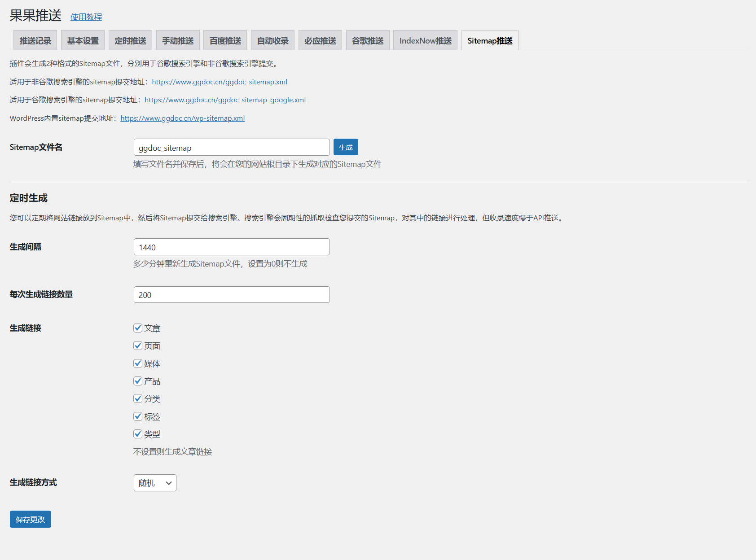Disable the 标签 checkbox
The image size is (756, 560).
tap(138, 416)
